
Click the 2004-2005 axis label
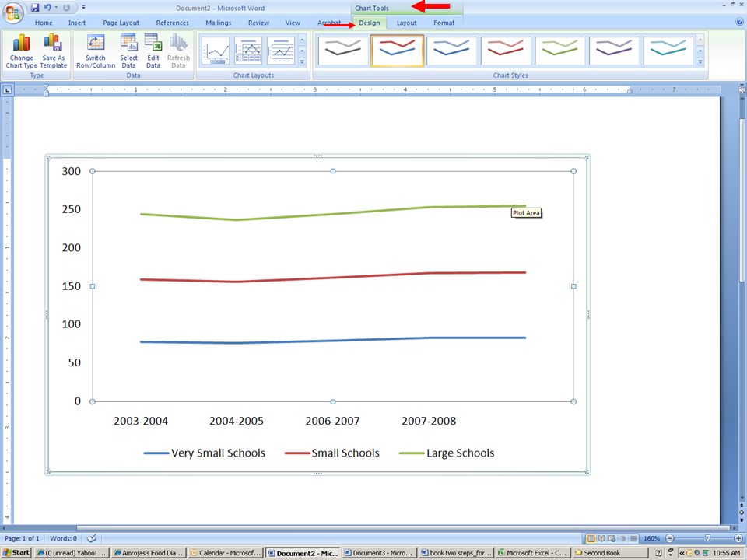click(237, 421)
